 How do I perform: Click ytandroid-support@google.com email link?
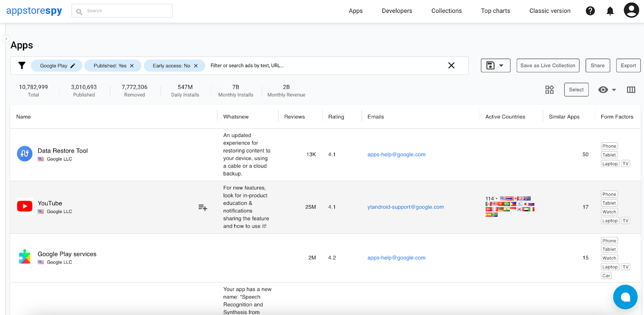point(406,207)
